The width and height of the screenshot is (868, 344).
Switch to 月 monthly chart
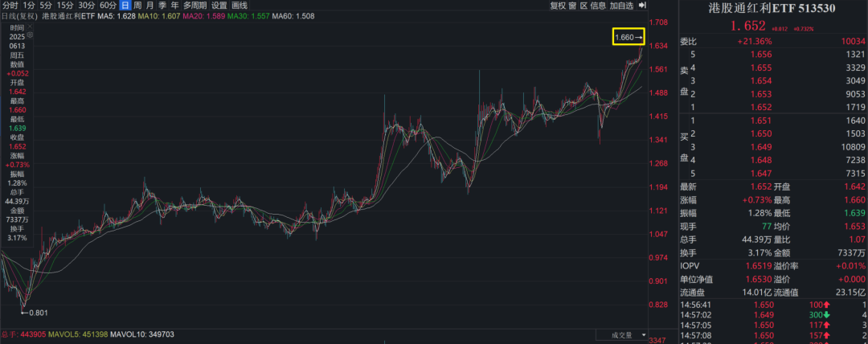pos(149,6)
